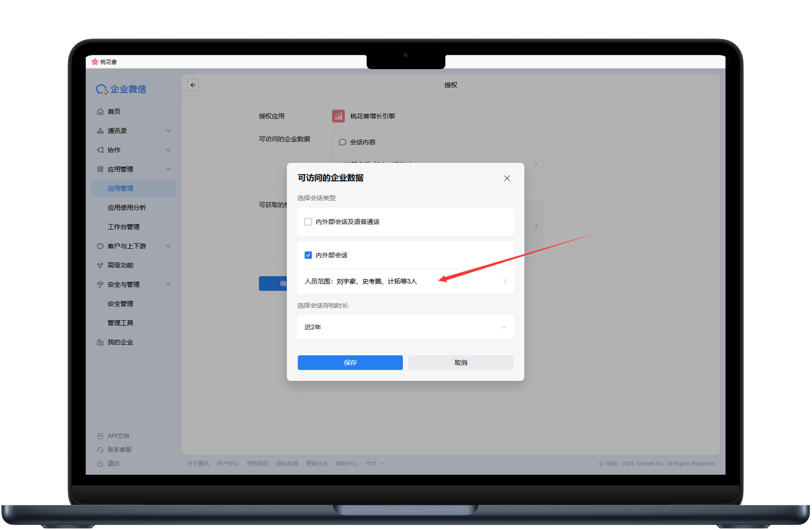Viewport: 812px width, 530px height.
Task: Click the 安全与管理 umbrella icon
Action: point(100,284)
